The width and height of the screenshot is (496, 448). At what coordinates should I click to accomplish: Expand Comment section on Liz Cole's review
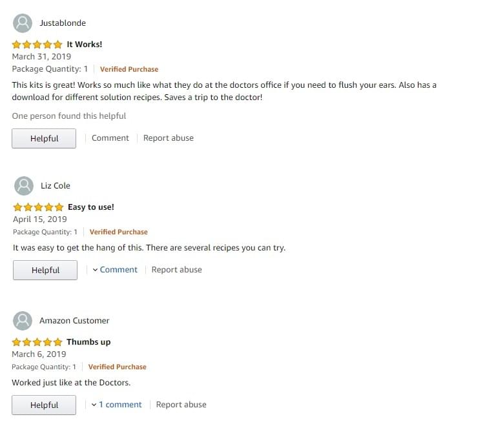[x=115, y=270]
